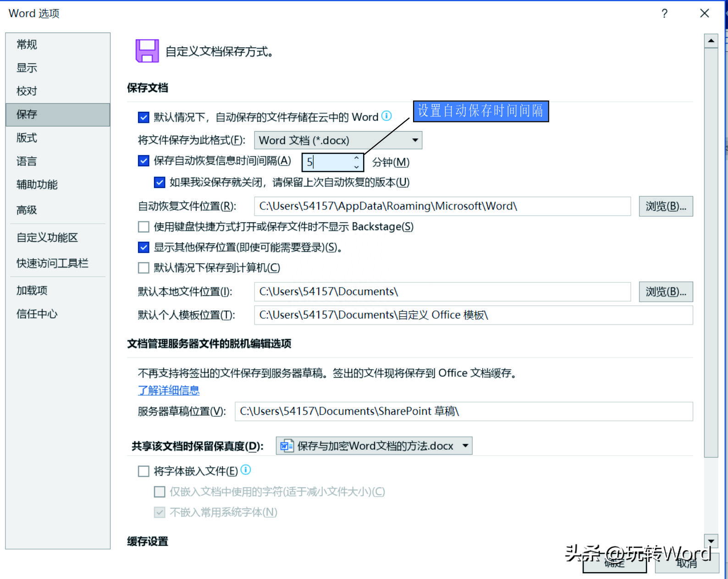Click the info icon beside 将字体嵌入文件
The width and height of the screenshot is (728, 579).
[x=246, y=470]
